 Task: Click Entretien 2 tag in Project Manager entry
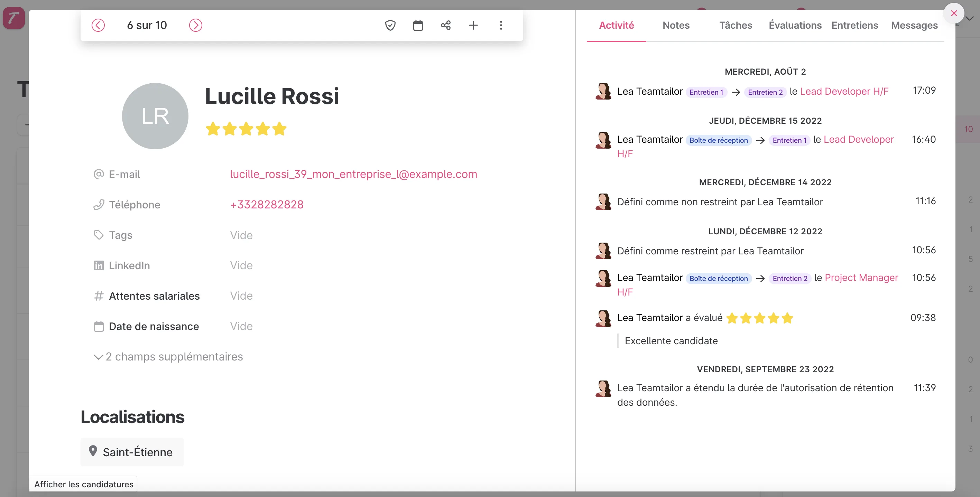coord(790,278)
